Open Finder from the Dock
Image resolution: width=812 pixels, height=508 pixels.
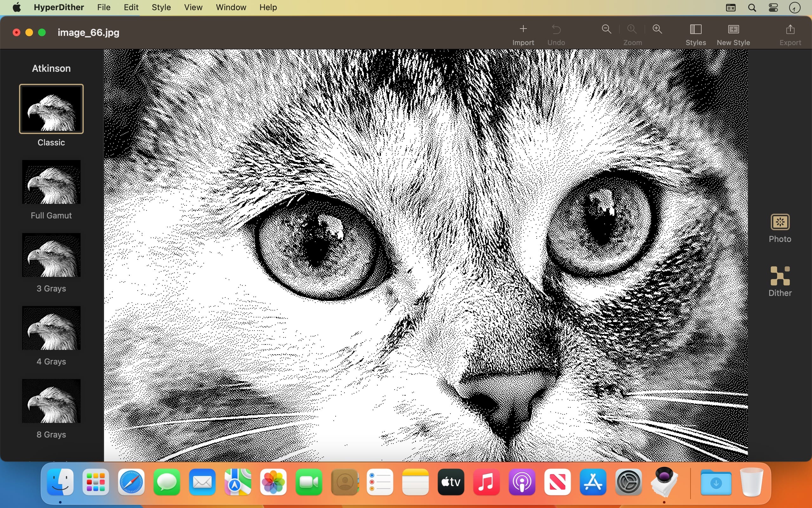pyautogui.click(x=60, y=482)
